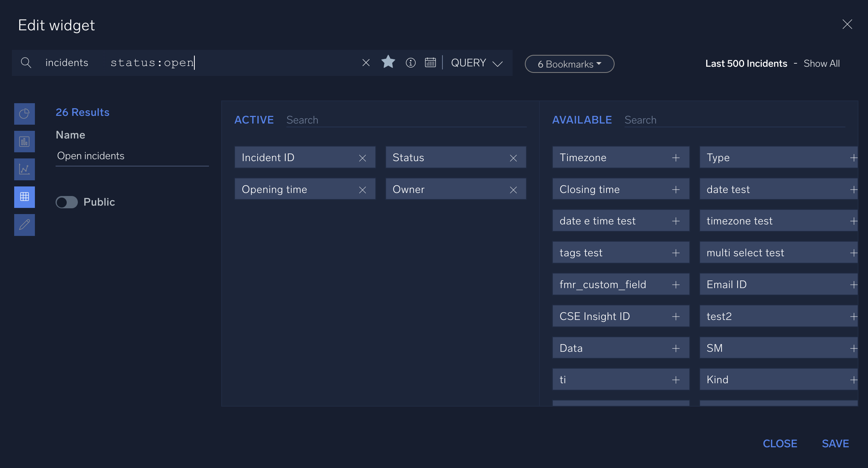The height and width of the screenshot is (468, 868).
Task: Add the Email ID field to Active columns
Action: click(x=854, y=284)
